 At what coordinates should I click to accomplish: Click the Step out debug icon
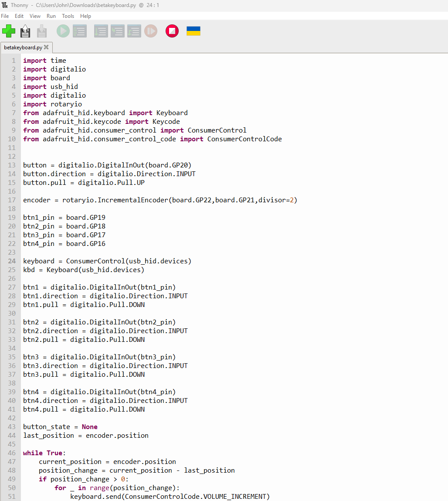pos(134,31)
